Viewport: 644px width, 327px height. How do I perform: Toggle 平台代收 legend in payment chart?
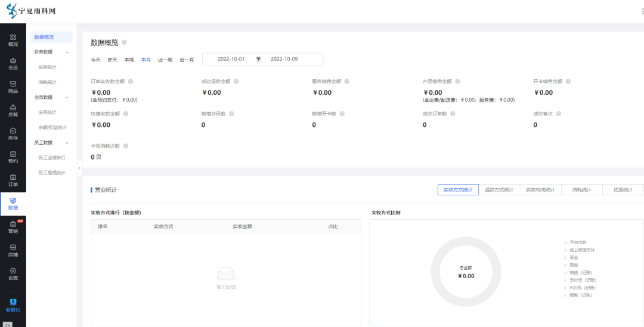[x=575, y=242]
